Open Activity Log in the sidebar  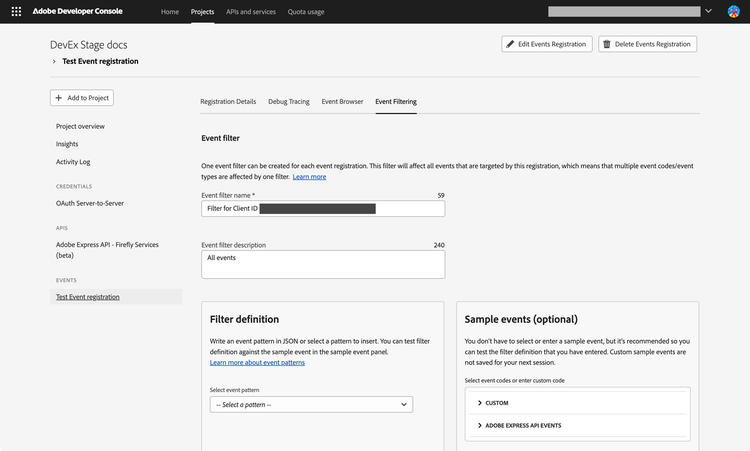click(x=73, y=162)
